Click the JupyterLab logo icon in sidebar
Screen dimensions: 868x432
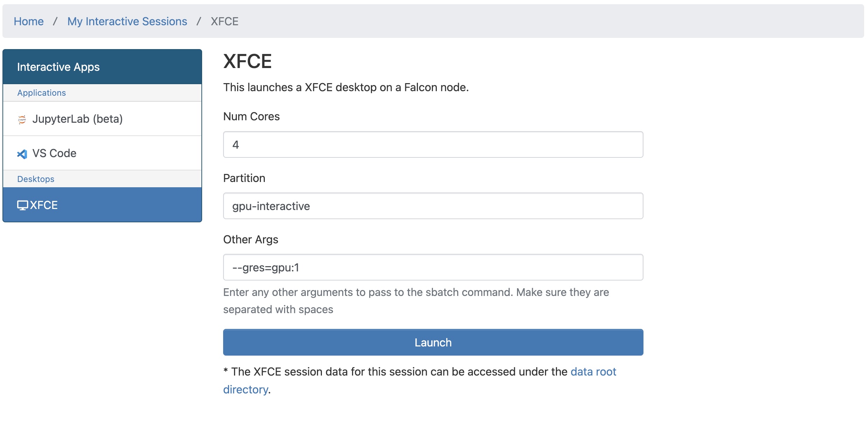pyautogui.click(x=22, y=120)
